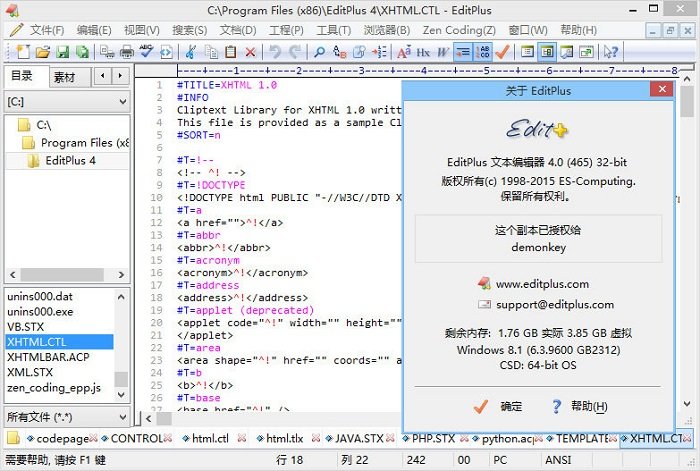Viewport: 700px width, 471px height.
Task: Click the magnifier Find icon
Action: point(316,51)
